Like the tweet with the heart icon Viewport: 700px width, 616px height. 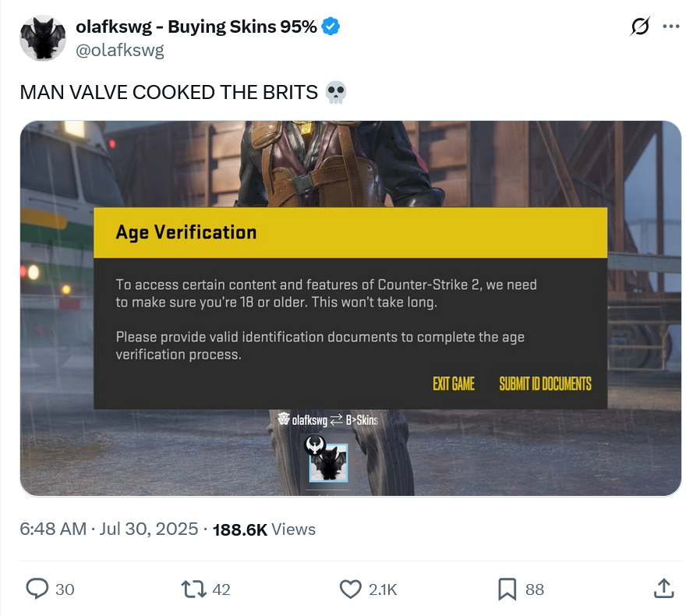pos(351,589)
